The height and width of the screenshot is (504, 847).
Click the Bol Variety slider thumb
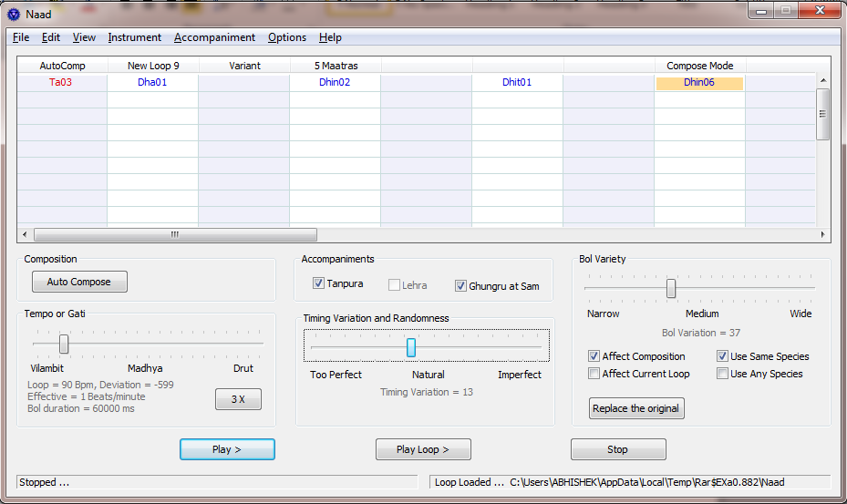point(671,288)
